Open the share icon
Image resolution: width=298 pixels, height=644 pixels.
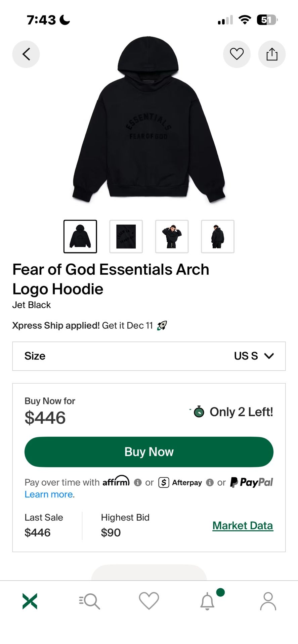tap(272, 54)
